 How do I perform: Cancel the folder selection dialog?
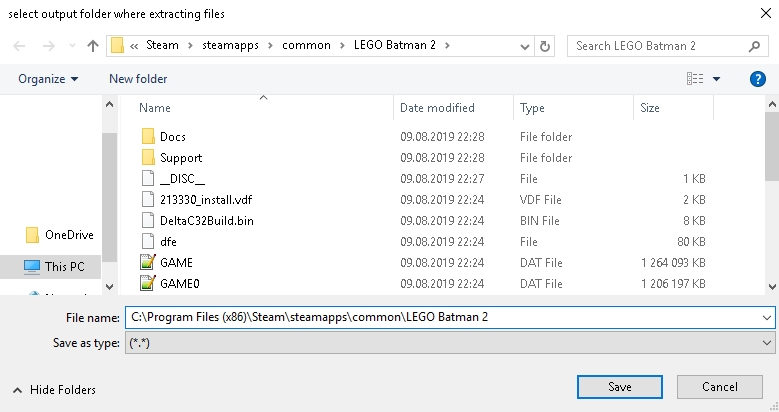click(719, 387)
